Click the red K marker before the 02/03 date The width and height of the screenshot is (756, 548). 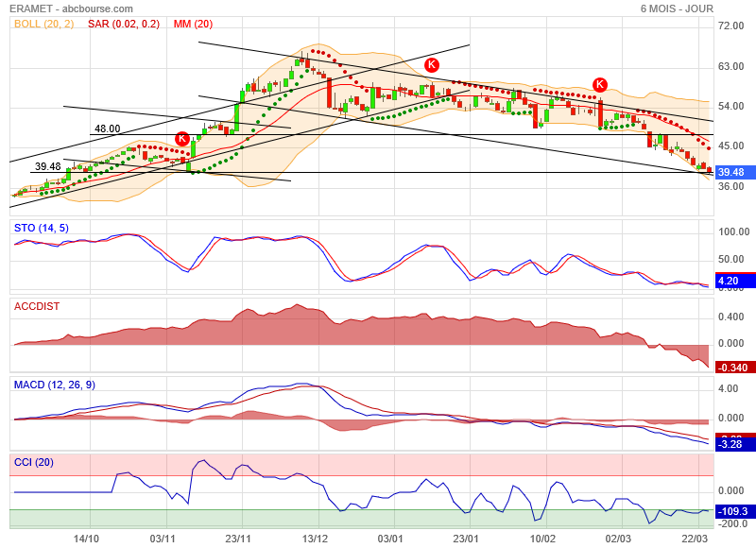pos(600,85)
